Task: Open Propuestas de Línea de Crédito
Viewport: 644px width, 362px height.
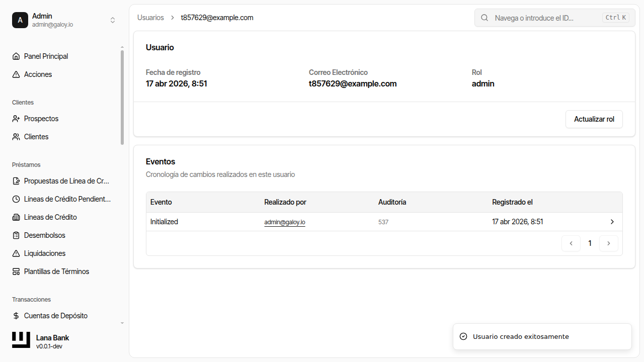Action: [x=66, y=181]
